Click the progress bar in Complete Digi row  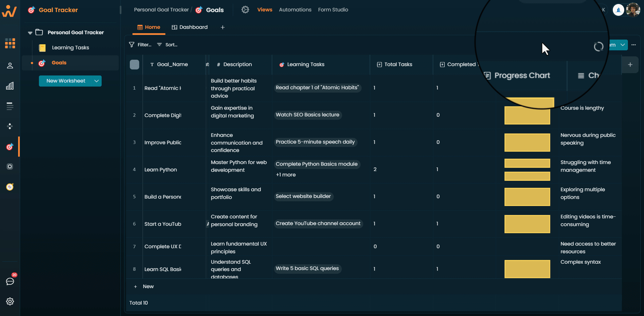[527, 115]
